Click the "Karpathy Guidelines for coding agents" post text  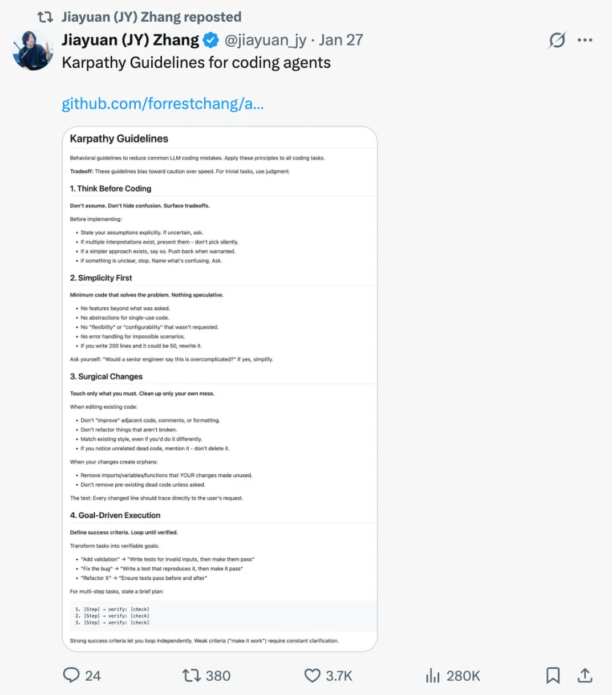(196, 63)
